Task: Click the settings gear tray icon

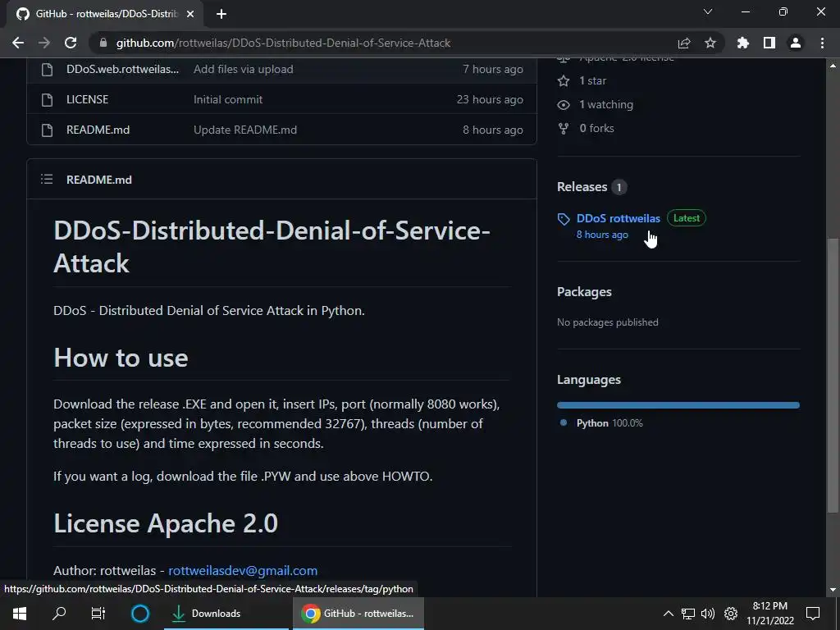Action: tap(731, 614)
